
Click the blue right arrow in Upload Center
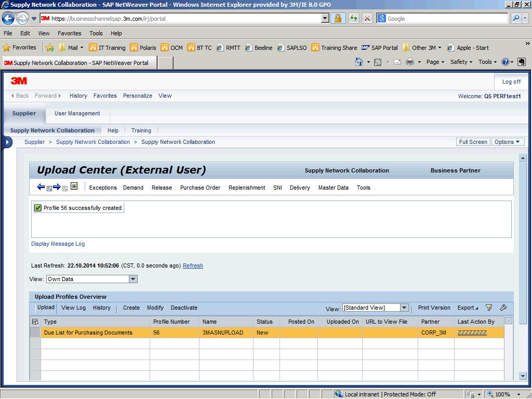(57, 187)
